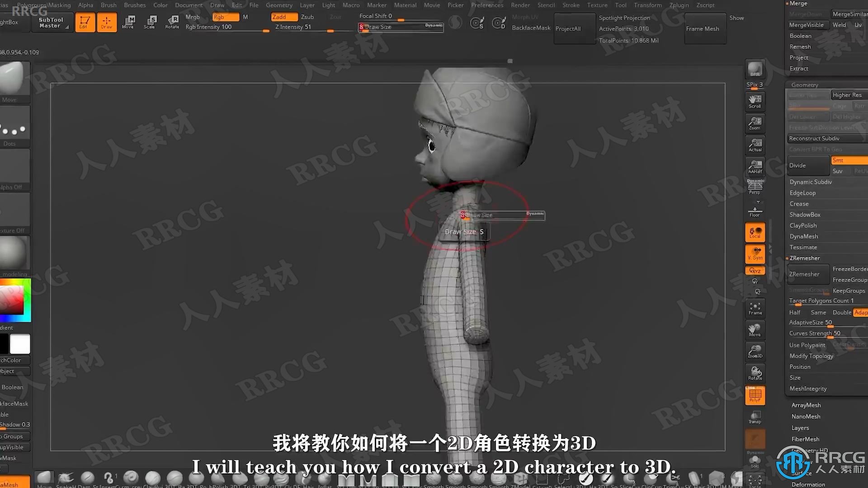The width and height of the screenshot is (868, 488).
Task: Click the ZRemesher tool icon
Action: (807, 274)
